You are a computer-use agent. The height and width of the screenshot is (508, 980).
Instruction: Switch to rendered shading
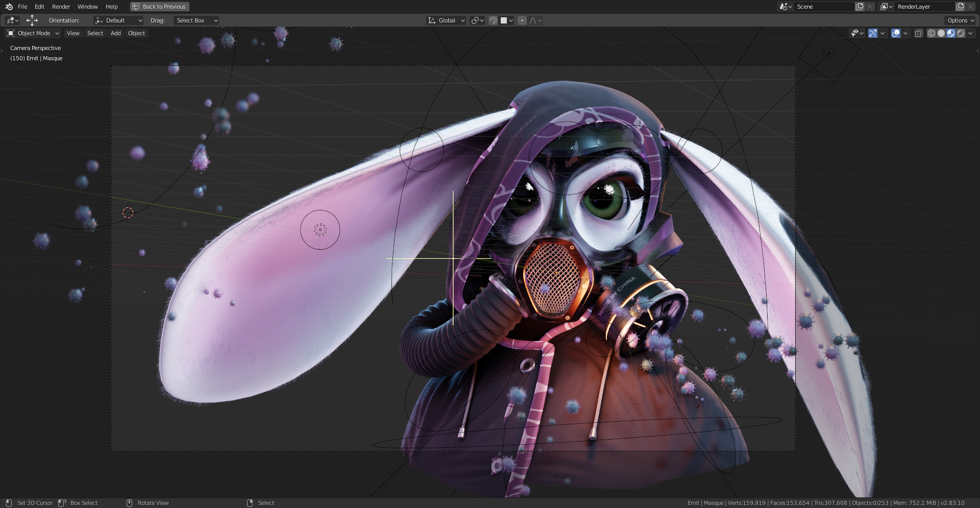(x=961, y=33)
